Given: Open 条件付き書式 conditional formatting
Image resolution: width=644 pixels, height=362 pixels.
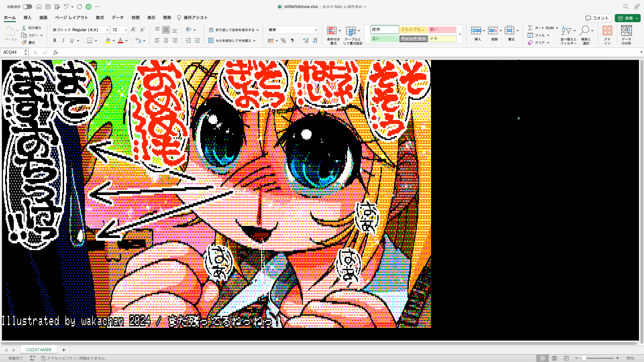Looking at the screenshot, I should pyautogui.click(x=333, y=35).
